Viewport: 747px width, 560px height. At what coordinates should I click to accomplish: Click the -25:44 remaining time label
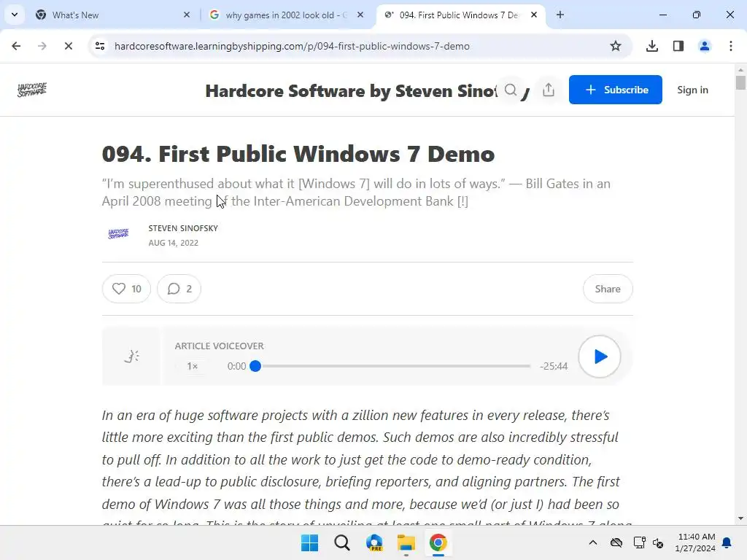click(554, 366)
